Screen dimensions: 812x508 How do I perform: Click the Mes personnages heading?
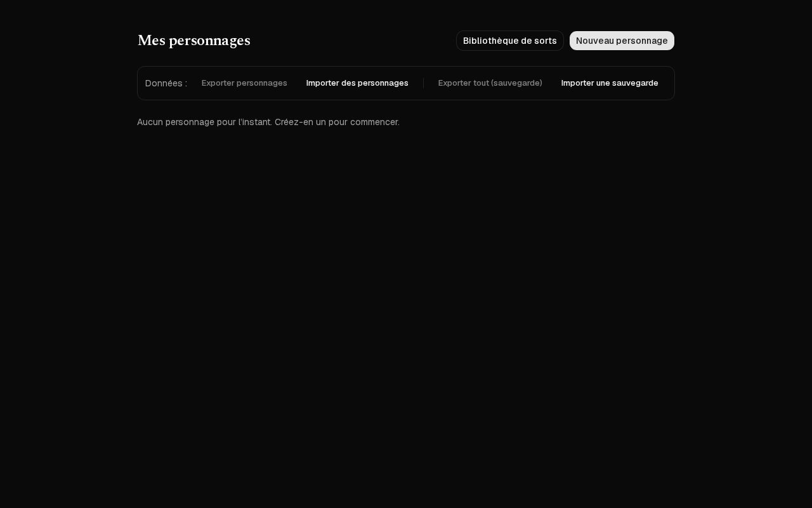point(194,41)
